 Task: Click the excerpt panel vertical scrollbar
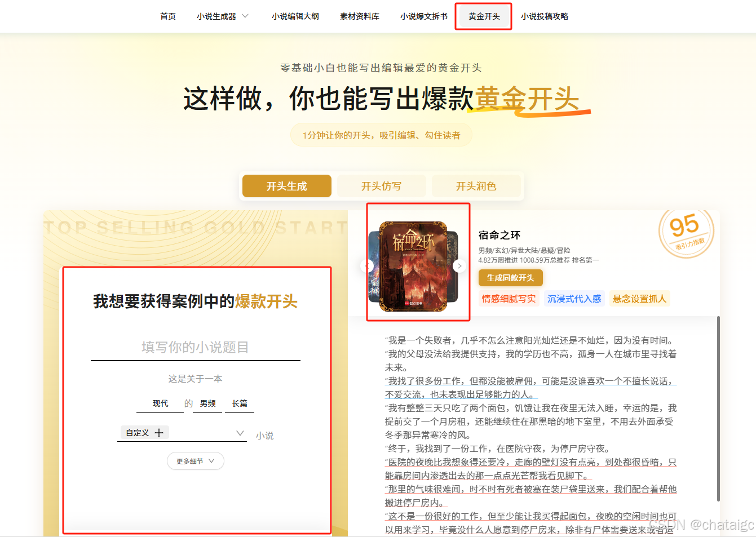[718, 409]
